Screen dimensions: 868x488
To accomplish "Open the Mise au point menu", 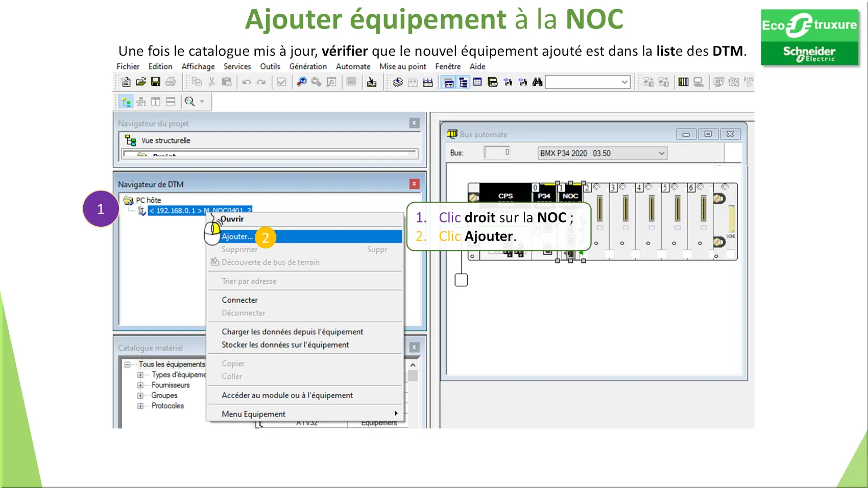I will click(x=403, y=66).
